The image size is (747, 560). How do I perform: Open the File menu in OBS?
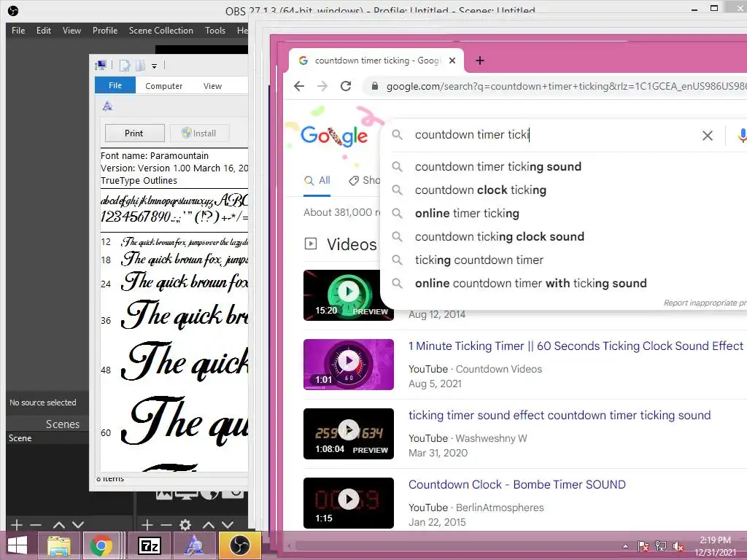click(x=18, y=31)
